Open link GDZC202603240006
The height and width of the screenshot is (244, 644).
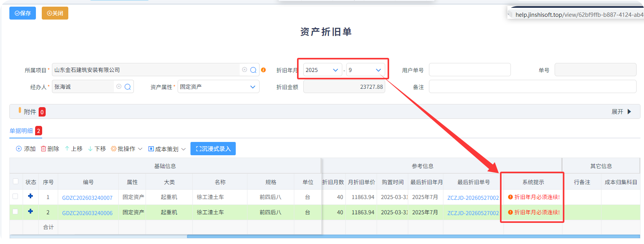click(87, 213)
